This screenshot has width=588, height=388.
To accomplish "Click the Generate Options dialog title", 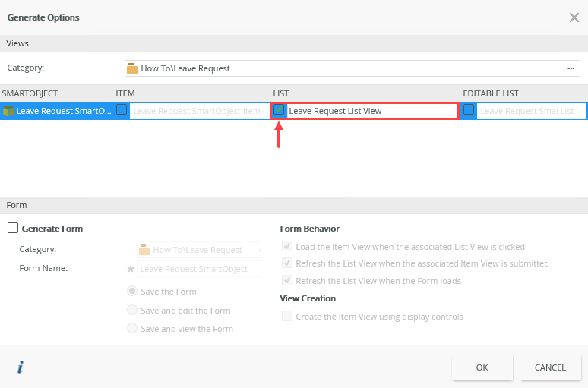I will point(43,17).
